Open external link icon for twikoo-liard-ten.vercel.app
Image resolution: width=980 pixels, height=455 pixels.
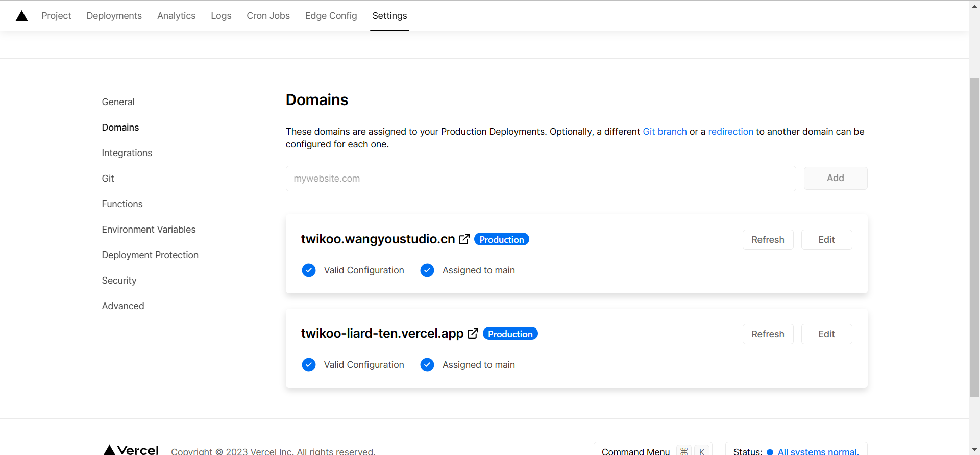[x=473, y=334]
